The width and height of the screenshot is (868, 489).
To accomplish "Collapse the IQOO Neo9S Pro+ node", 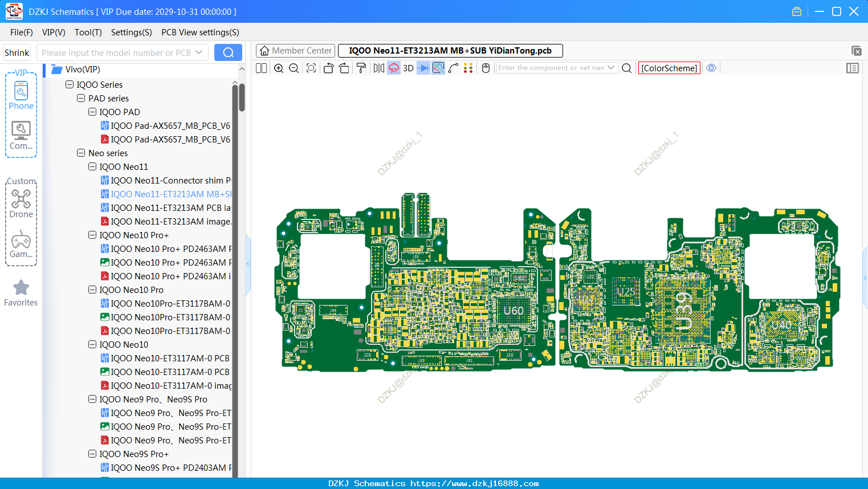I will coord(92,454).
